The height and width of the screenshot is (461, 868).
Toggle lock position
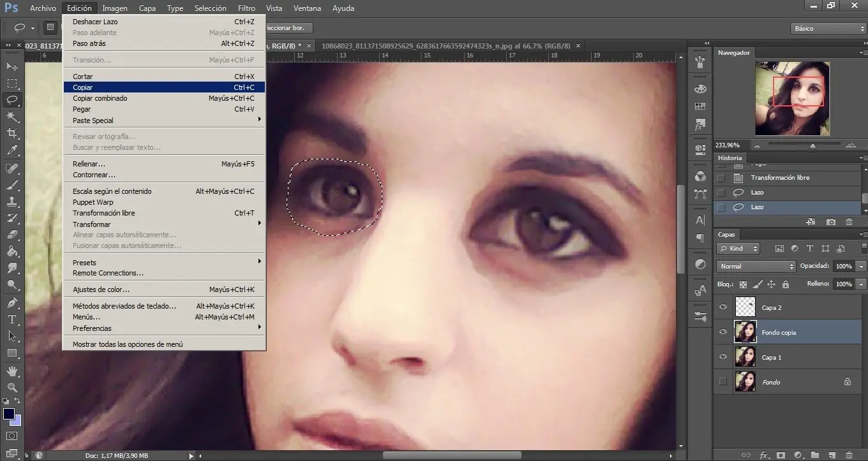coord(771,284)
